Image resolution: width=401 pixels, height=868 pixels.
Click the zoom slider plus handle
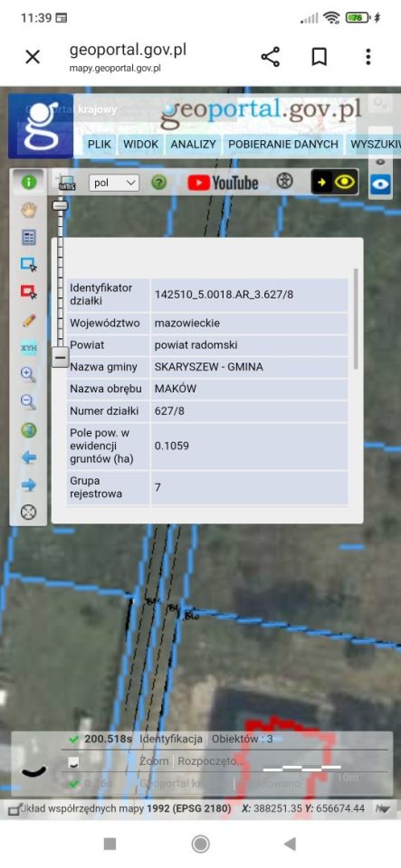(61, 205)
